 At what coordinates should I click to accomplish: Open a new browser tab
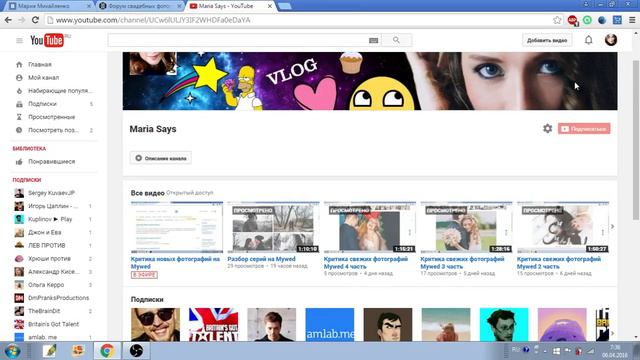[x=284, y=6]
